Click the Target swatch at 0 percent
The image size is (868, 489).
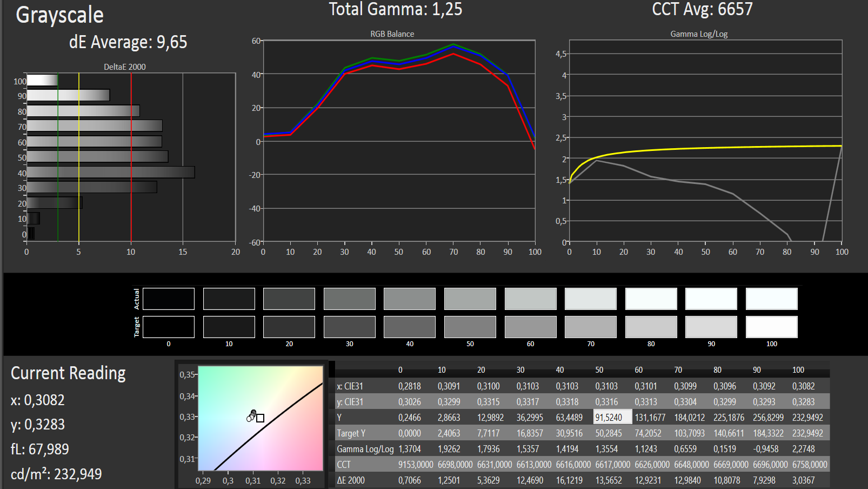[169, 327]
